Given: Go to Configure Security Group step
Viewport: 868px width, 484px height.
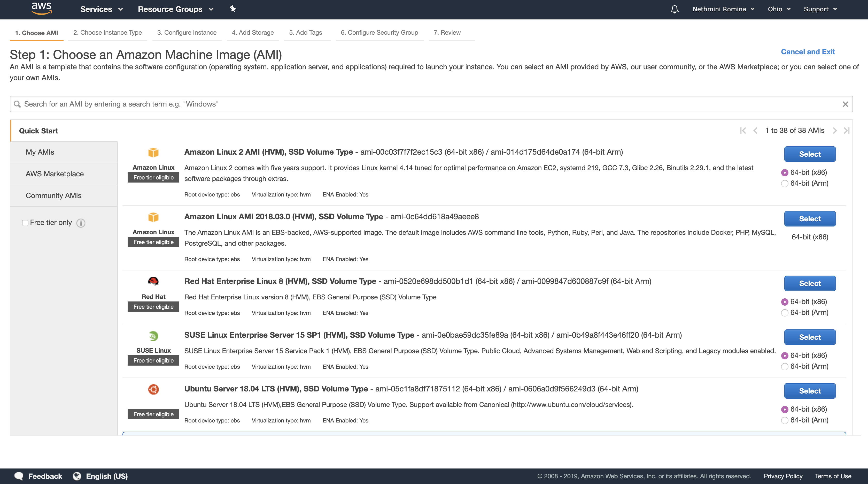Looking at the screenshot, I should (379, 33).
